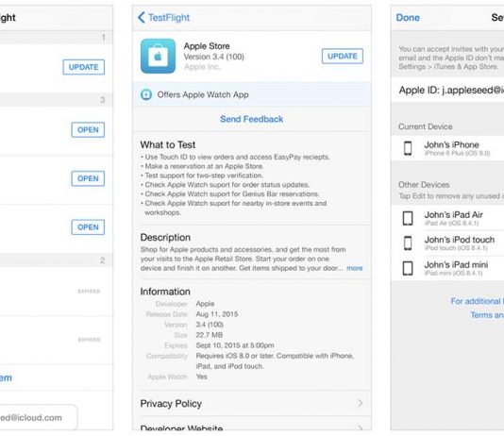Screen dimensions: 504x436
Task: Open the For additional link
Action: pyautogui.click(x=477, y=301)
